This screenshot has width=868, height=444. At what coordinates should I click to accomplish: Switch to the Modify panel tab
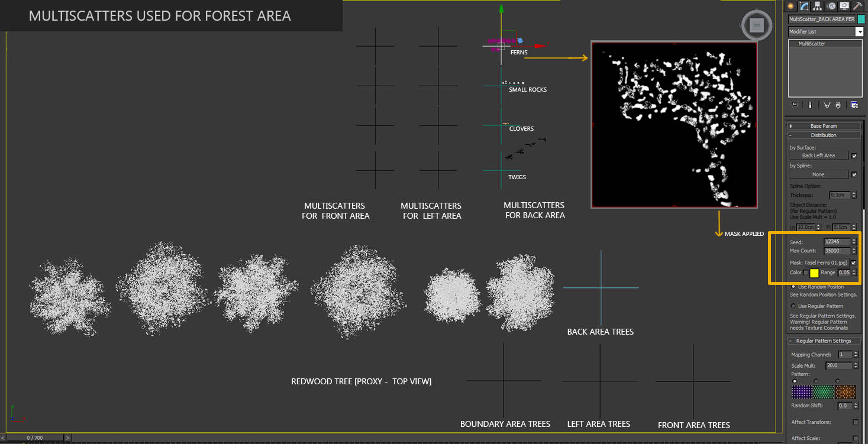click(805, 6)
